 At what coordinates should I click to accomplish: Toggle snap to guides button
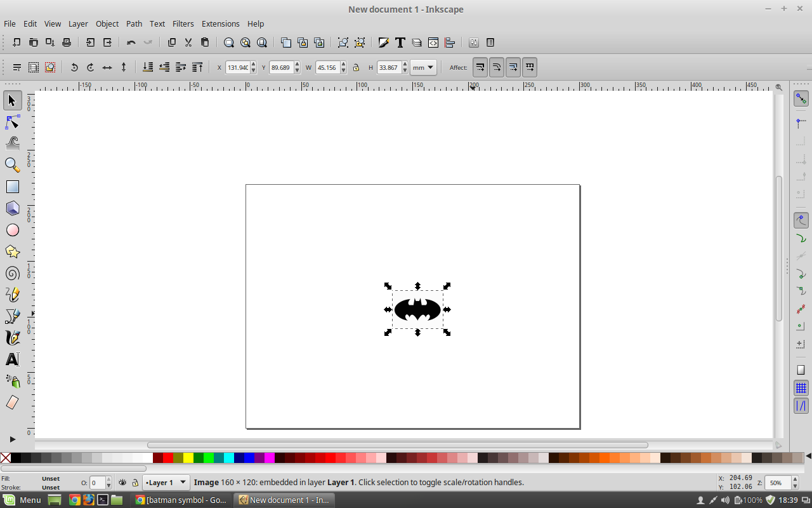(x=801, y=405)
